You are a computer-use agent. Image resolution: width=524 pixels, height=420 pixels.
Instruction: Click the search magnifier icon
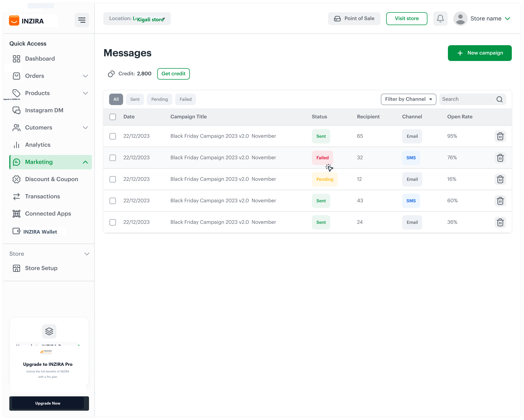point(499,99)
